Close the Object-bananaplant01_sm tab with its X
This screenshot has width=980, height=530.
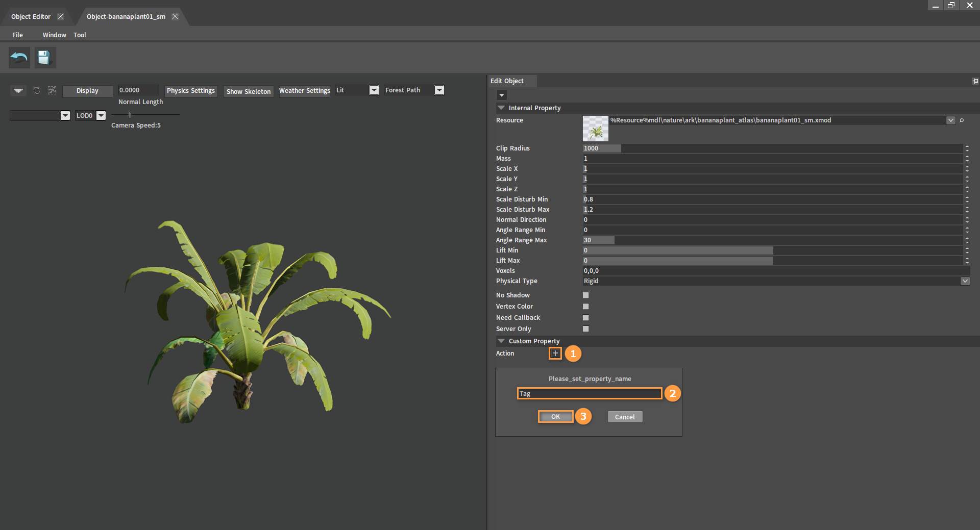pyautogui.click(x=175, y=16)
